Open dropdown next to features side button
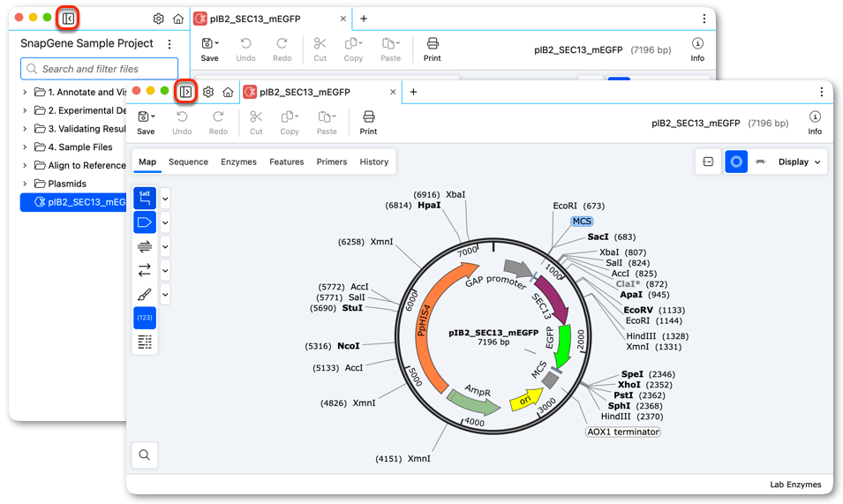 165,222
